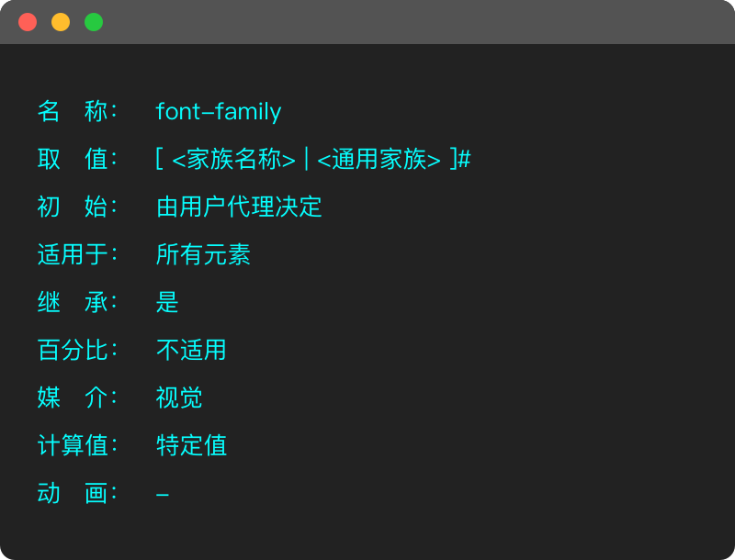735x560 pixels.
Task: Click the green maximize window button
Action: pyautogui.click(x=94, y=22)
